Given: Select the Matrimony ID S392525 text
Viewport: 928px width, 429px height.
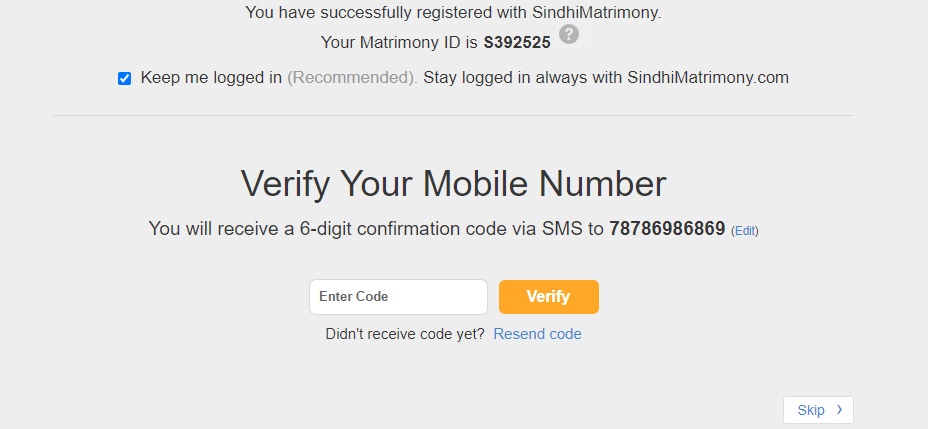Looking at the screenshot, I should coord(517,43).
